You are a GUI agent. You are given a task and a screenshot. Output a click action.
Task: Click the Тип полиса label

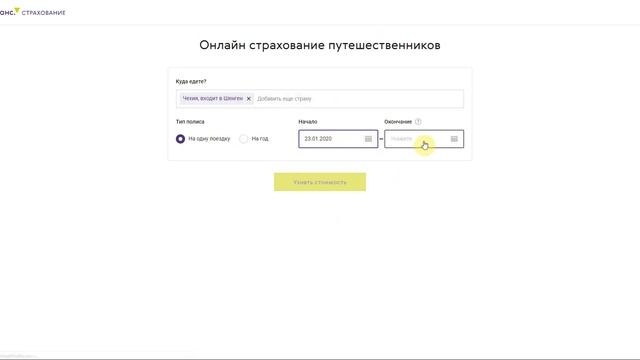pyautogui.click(x=190, y=122)
